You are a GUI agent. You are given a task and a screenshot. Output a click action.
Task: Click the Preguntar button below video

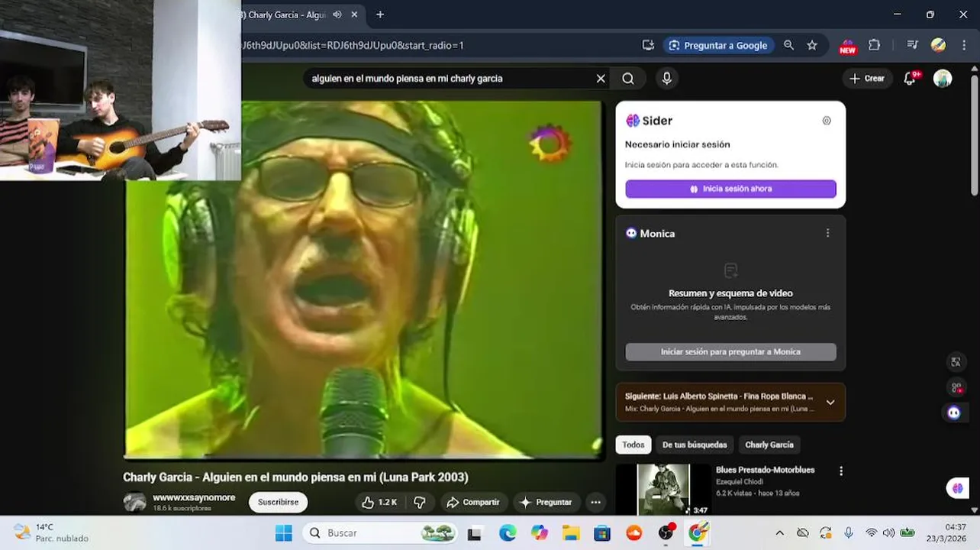coord(546,502)
